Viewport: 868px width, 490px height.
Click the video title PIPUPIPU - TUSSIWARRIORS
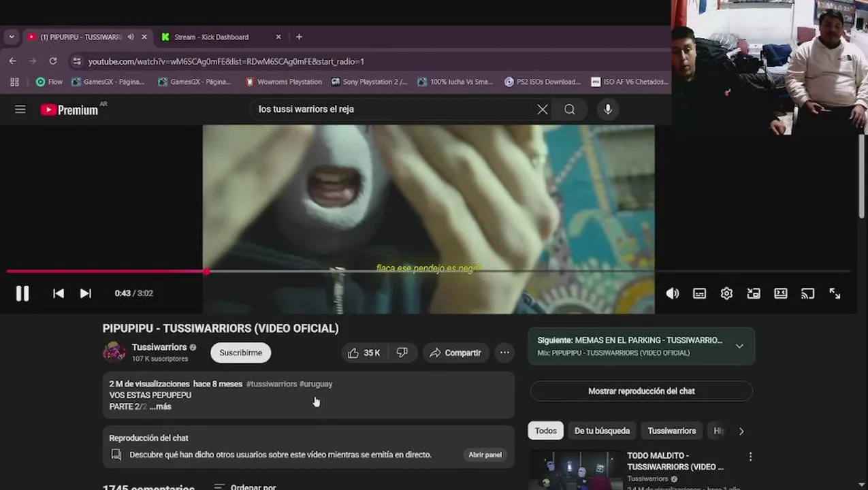click(221, 328)
